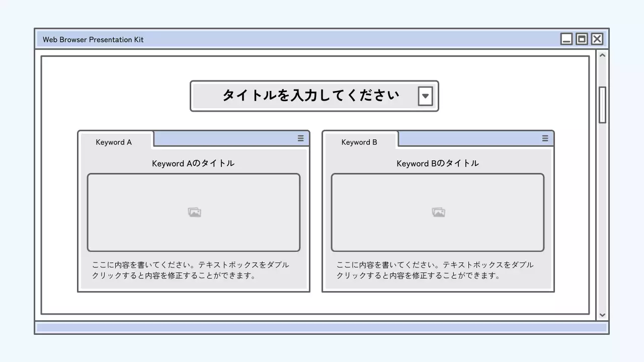Click the scrollbar down arrow
This screenshot has height=362, width=644.
pos(602,315)
